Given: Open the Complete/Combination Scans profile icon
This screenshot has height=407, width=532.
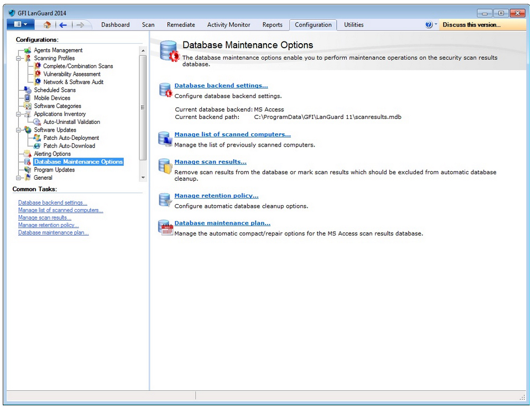Looking at the screenshot, I should click(38, 66).
